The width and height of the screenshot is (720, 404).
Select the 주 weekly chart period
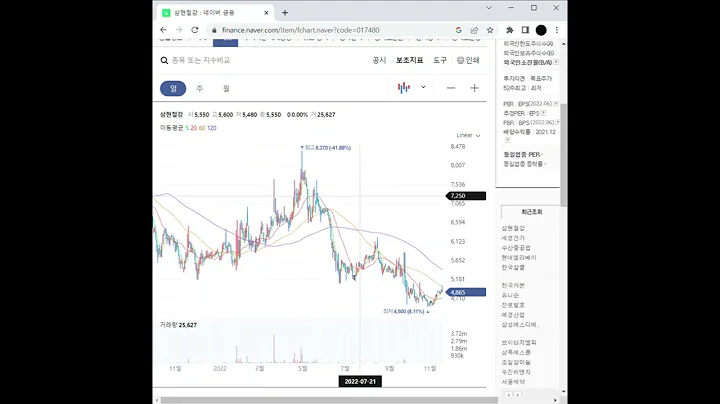[200, 88]
